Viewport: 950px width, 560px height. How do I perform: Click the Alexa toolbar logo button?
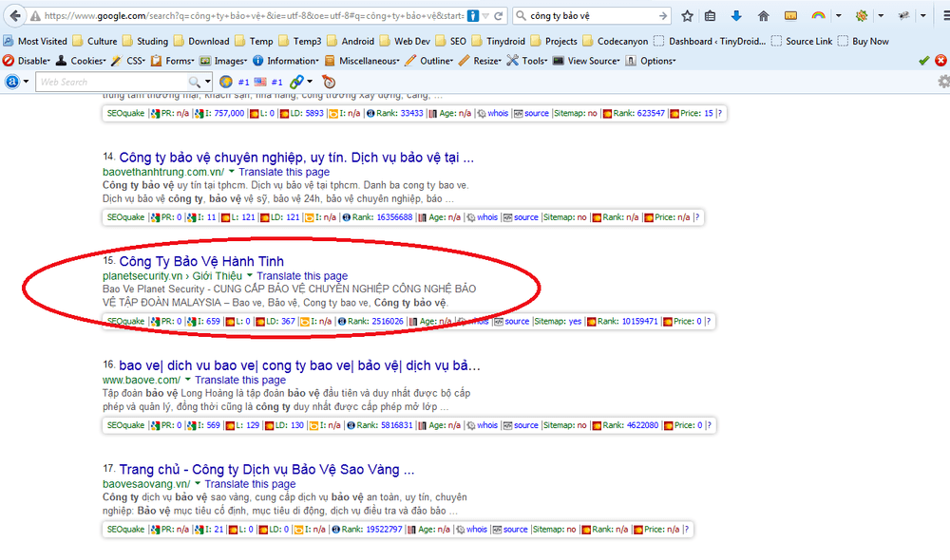(12, 82)
